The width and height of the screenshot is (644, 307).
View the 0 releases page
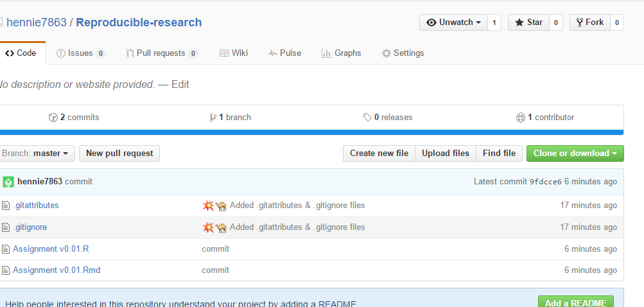point(388,118)
